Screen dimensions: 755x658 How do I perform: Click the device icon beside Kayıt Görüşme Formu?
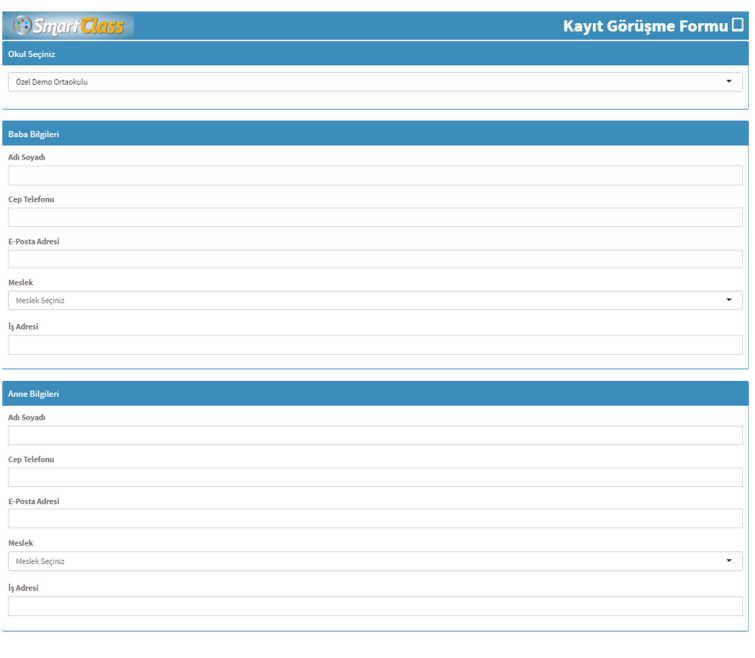coord(738,25)
